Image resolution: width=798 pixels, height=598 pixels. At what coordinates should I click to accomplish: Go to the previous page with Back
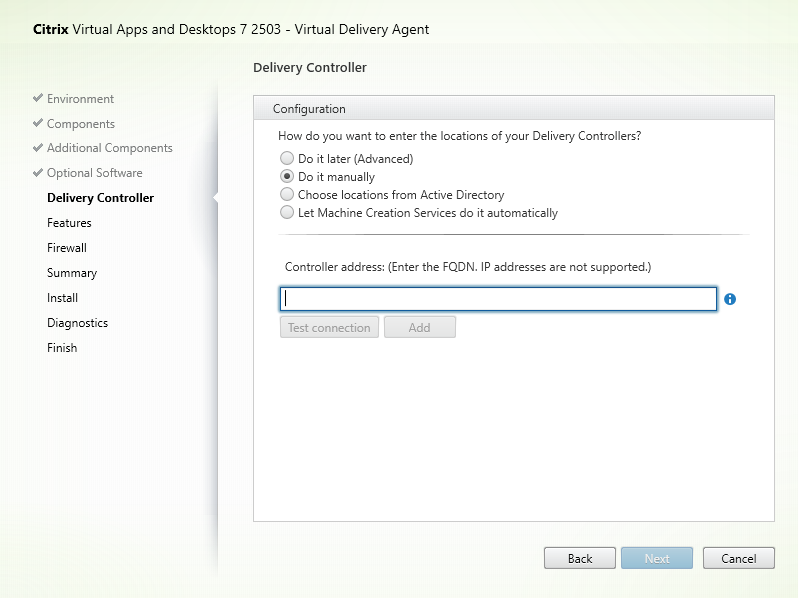(580, 559)
